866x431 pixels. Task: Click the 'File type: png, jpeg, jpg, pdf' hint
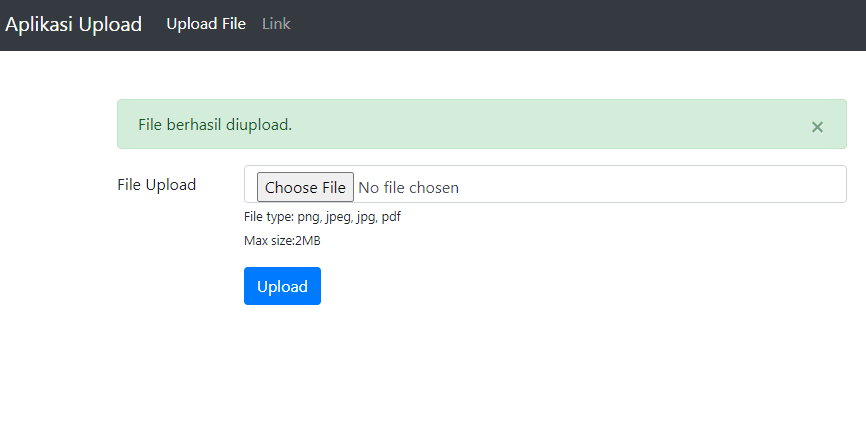pyautogui.click(x=322, y=217)
